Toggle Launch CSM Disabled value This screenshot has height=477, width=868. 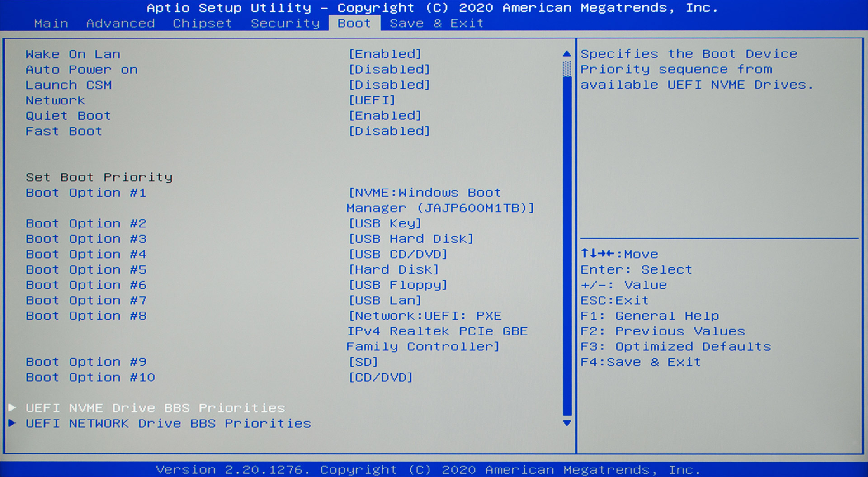click(389, 85)
